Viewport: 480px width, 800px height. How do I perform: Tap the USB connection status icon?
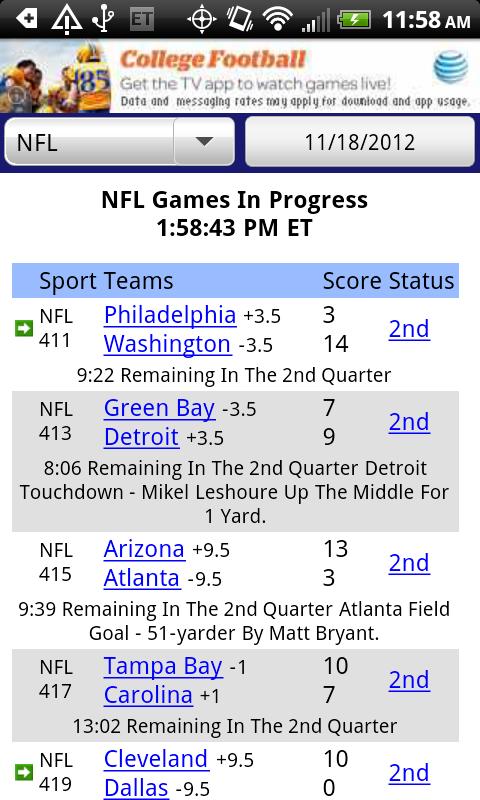(x=104, y=19)
